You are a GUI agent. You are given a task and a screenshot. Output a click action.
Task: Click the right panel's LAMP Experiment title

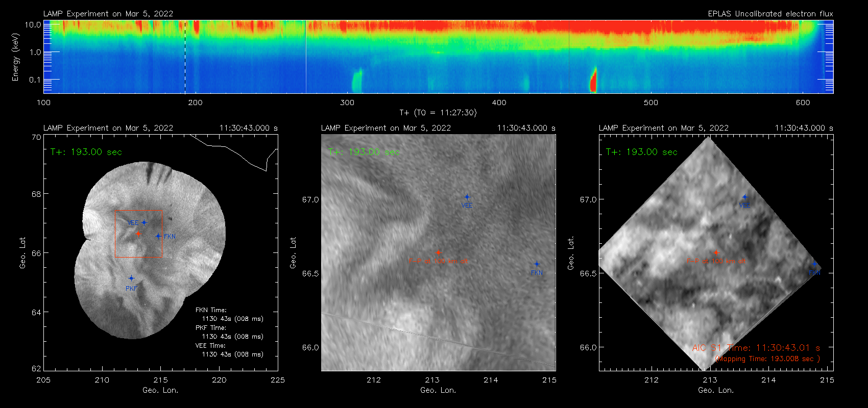pyautogui.click(x=664, y=128)
